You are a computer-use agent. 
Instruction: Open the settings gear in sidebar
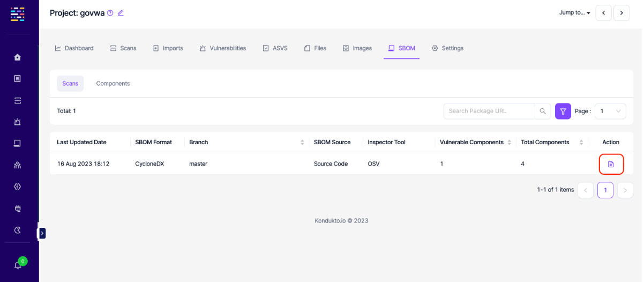tap(17, 187)
